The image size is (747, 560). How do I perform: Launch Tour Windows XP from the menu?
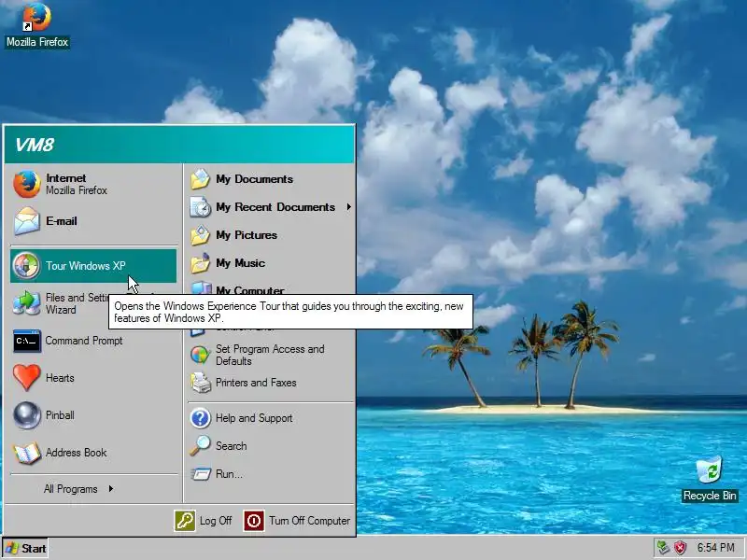[x=93, y=266]
